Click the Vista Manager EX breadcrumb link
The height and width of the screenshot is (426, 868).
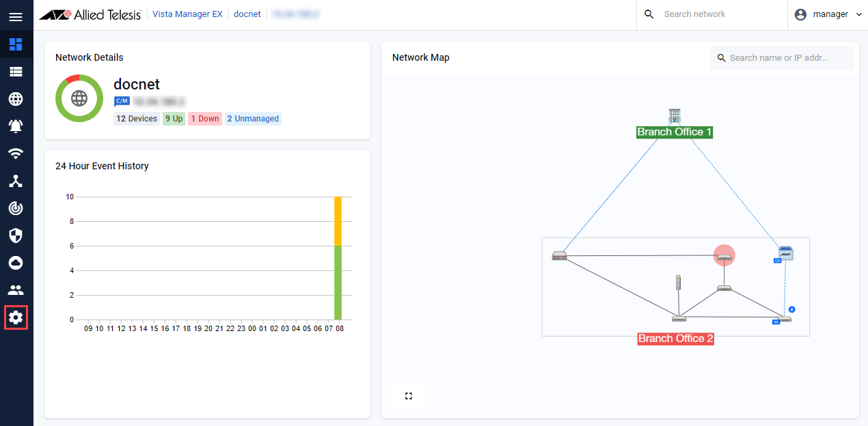(187, 14)
